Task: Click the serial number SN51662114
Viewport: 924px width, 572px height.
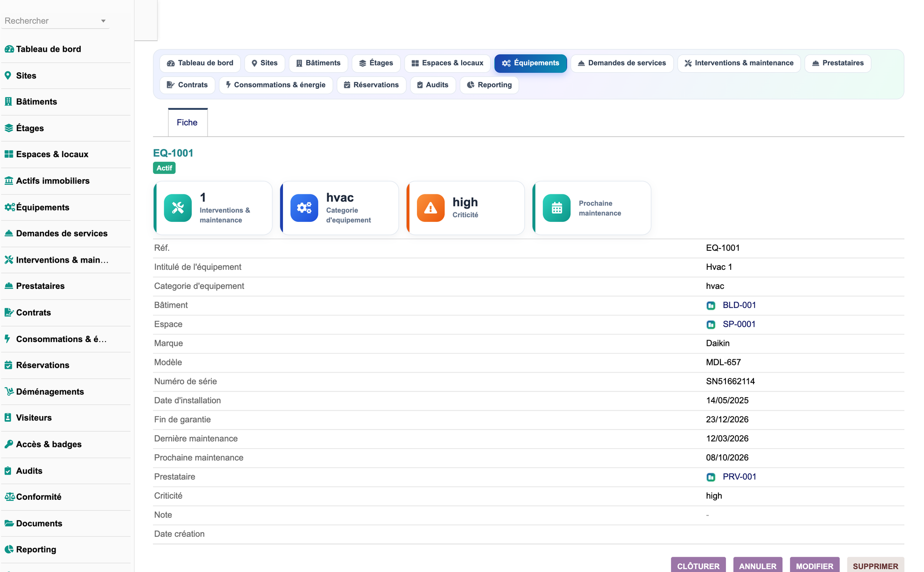Action: [x=730, y=381]
